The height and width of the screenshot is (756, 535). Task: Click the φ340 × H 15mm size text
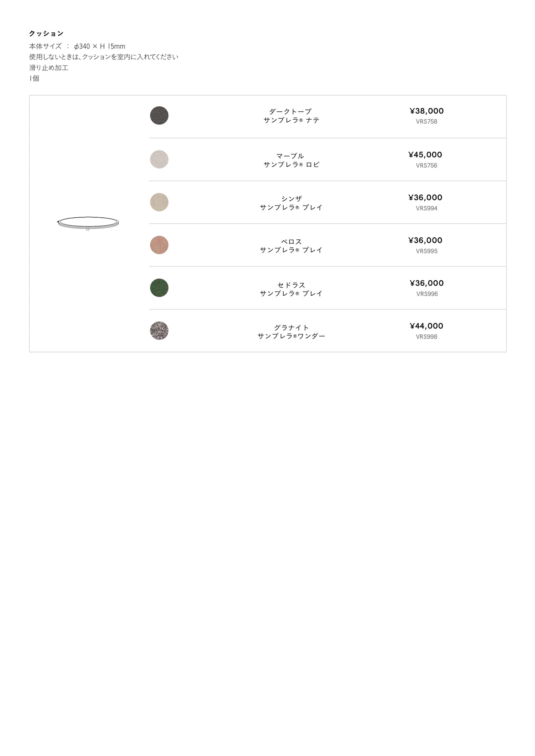(x=100, y=46)
